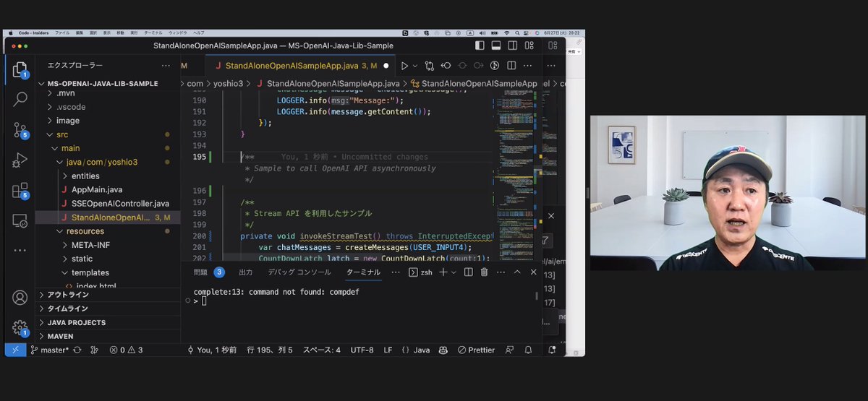Switch to the 出力 output panel tab
Screen dimensions: 868x401
coord(246,272)
